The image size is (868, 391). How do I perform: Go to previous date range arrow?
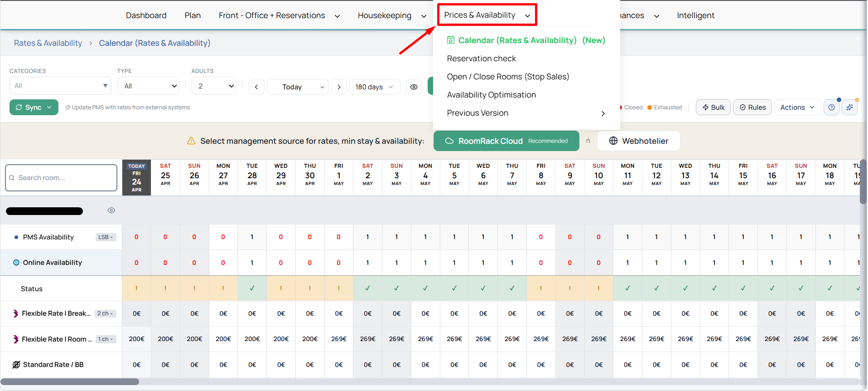(x=256, y=87)
